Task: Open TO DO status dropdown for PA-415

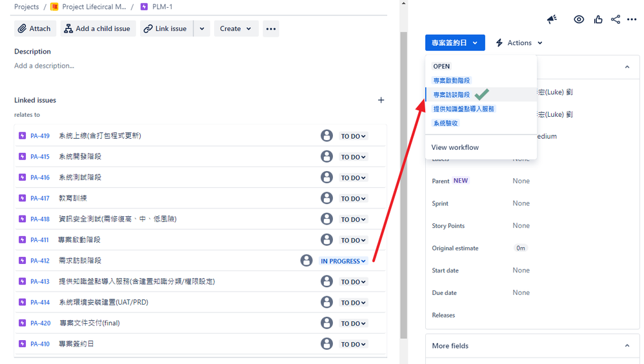Action: pyautogui.click(x=353, y=157)
